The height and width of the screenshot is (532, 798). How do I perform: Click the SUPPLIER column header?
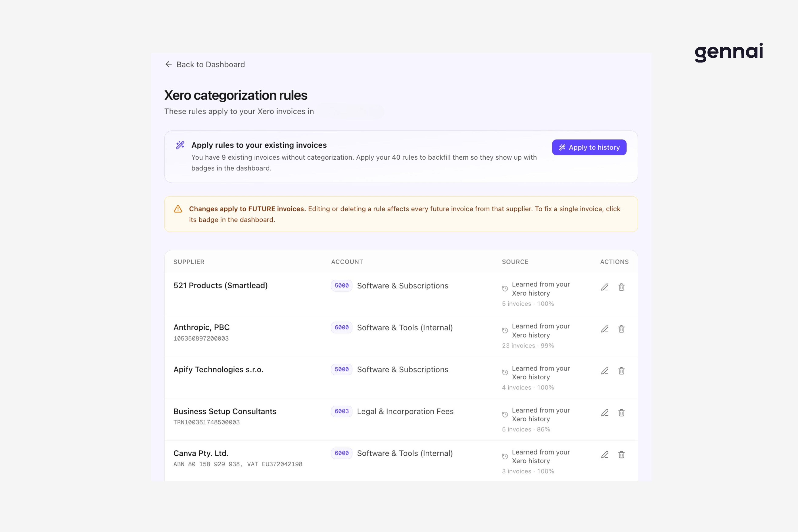click(189, 262)
